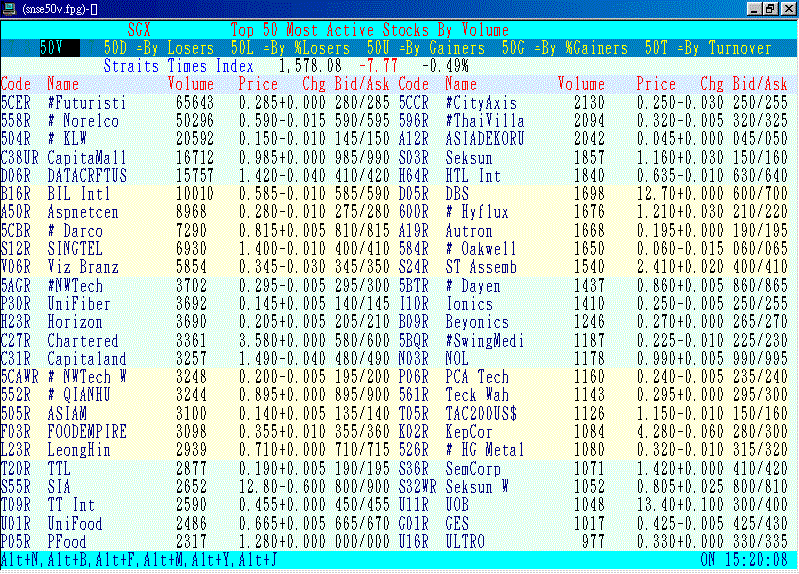Viewport: 799px width, 574px height.
Task: Click the PFood stock name
Action: pyautogui.click(x=67, y=542)
